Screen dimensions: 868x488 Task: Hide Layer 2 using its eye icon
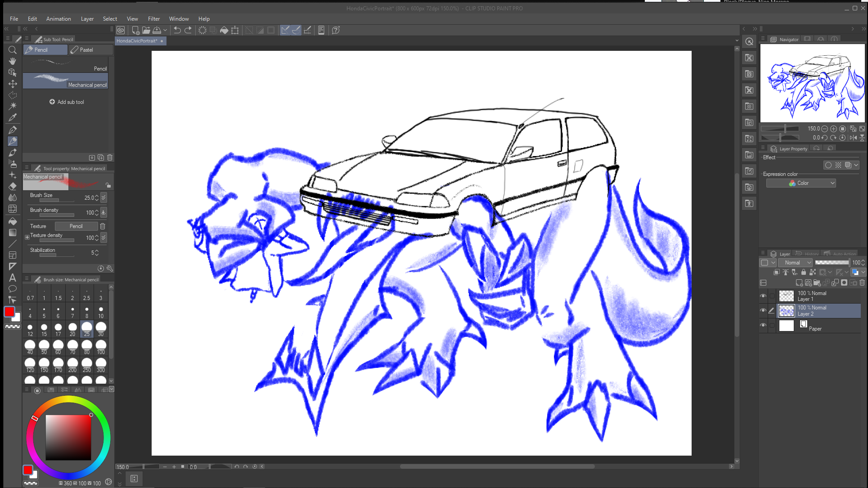click(763, 310)
